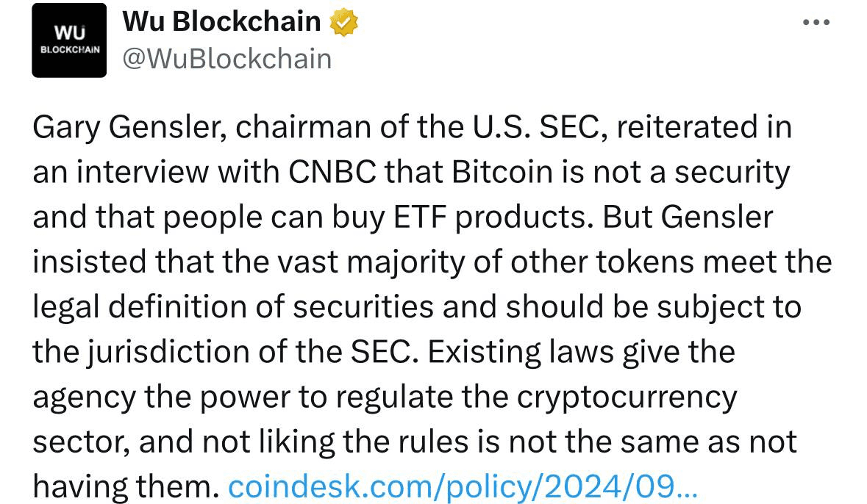The height and width of the screenshot is (504, 867).
Task: Follow the coindesk.com policy article link
Action: coord(460,486)
